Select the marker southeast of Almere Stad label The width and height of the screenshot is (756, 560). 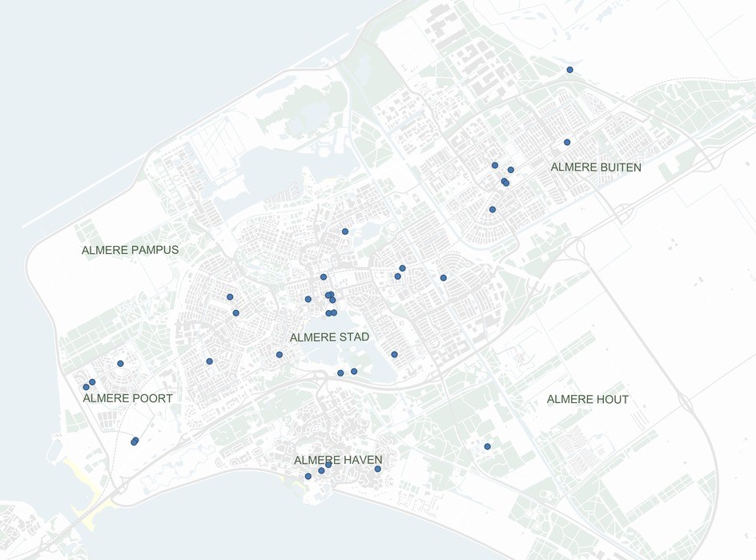point(394,354)
